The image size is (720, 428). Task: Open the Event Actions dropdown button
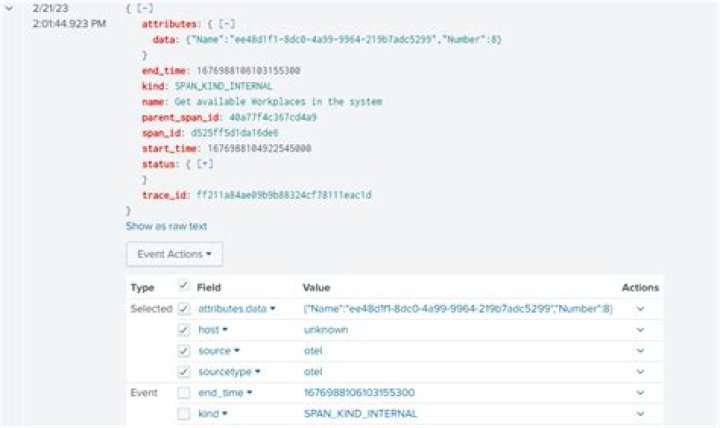[174, 254]
